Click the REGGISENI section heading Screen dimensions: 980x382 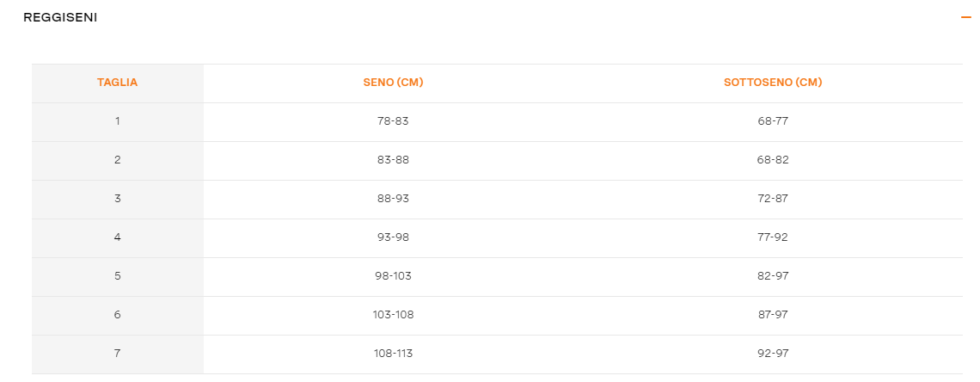(60, 17)
